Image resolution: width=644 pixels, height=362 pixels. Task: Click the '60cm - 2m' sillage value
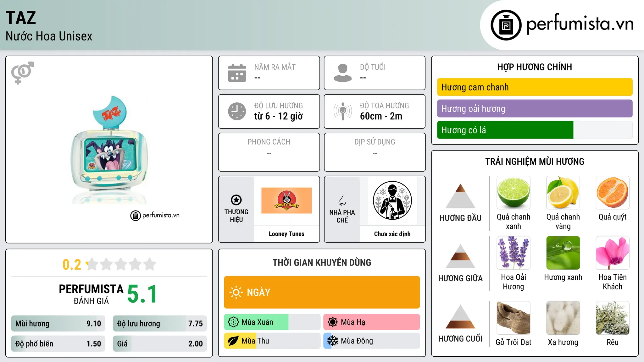click(381, 116)
